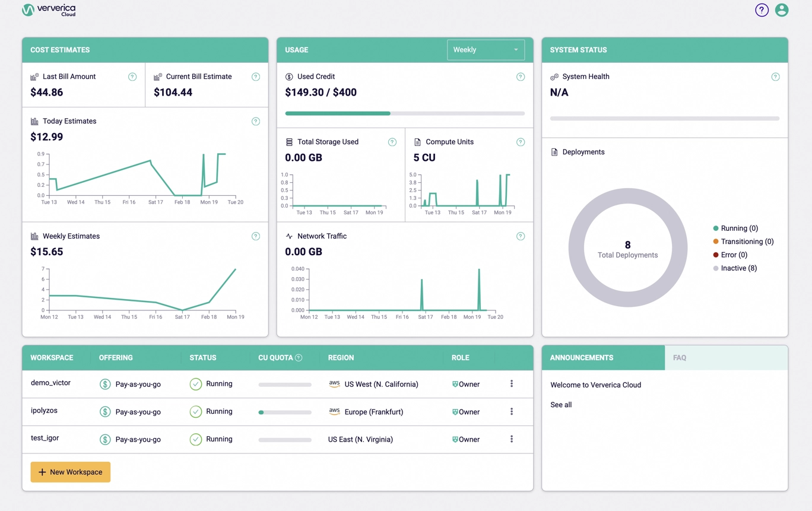Show help for Total Storage Used
The width and height of the screenshot is (812, 511).
coord(392,142)
